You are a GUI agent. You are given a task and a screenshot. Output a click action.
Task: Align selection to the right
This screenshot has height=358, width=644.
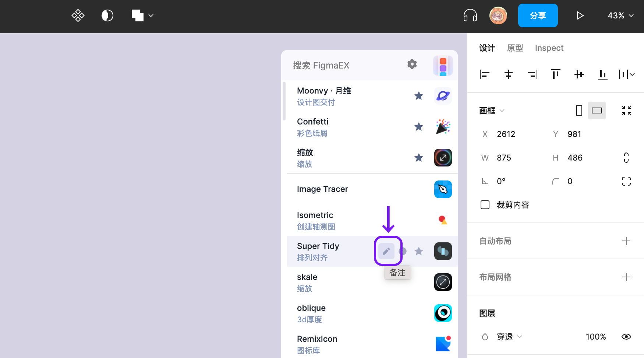click(532, 74)
